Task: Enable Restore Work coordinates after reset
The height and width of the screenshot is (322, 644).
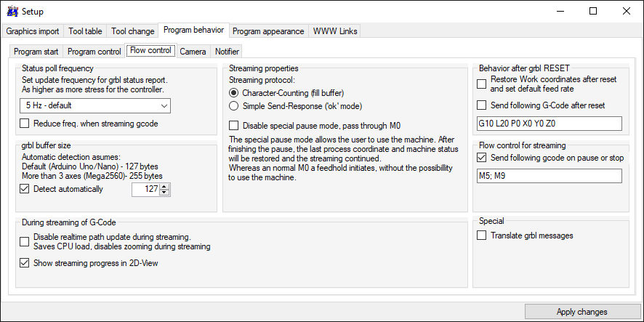Action: click(x=481, y=84)
